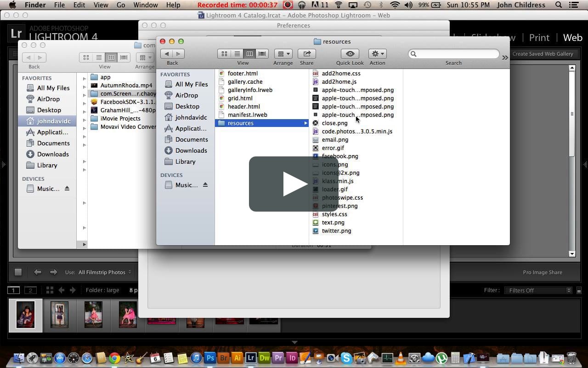Click Spotlight magnifier in menu bar
The width and height of the screenshot is (588, 368).
(x=559, y=5)
